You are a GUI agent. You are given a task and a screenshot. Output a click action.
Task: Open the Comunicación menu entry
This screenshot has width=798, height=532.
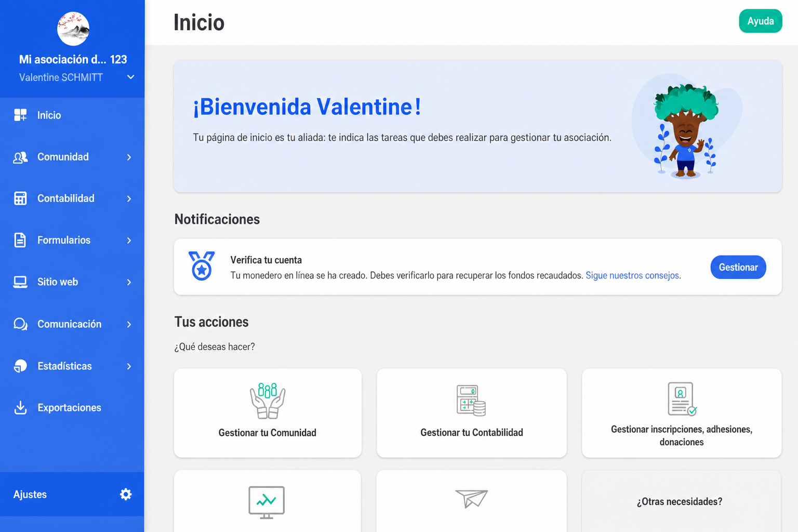(72, 324)
